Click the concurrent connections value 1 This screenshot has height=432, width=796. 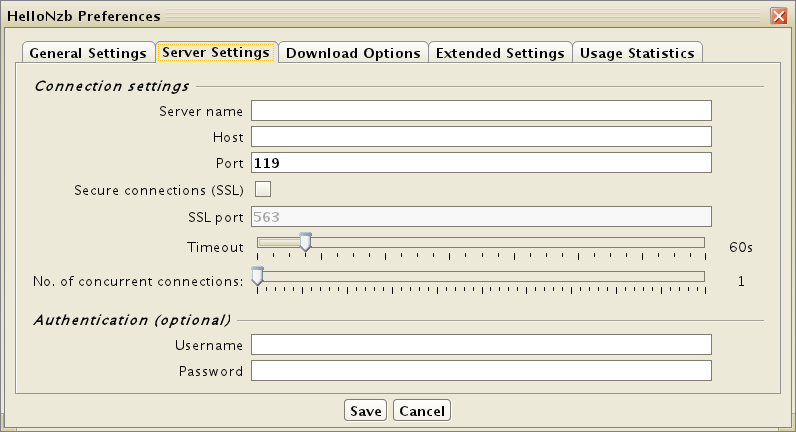[741, 281]
